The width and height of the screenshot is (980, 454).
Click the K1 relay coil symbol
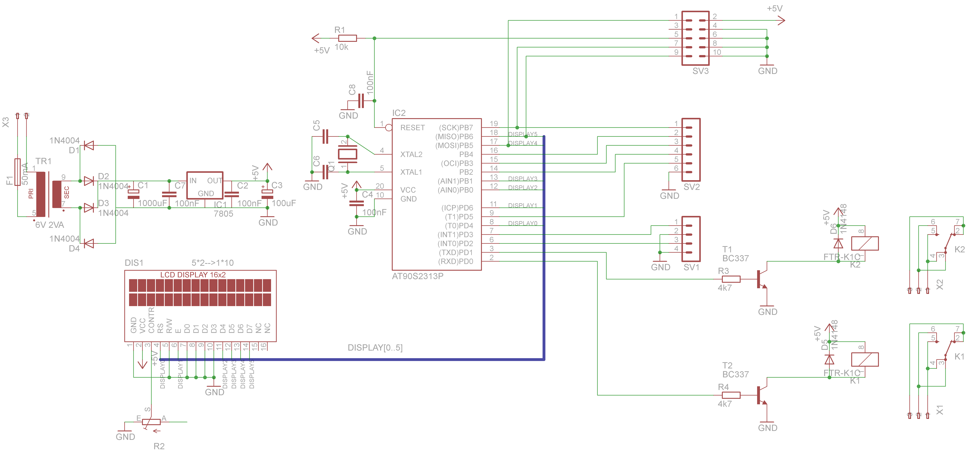point(865,360)
